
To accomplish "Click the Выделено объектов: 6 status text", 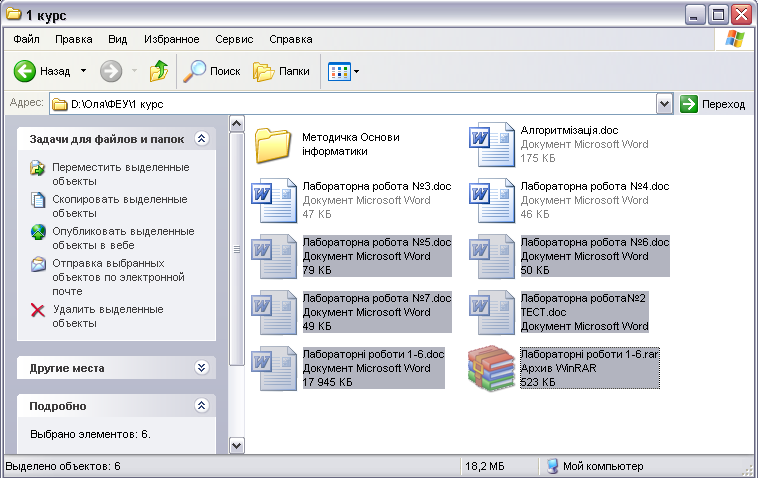I will [x=63, y=466].
